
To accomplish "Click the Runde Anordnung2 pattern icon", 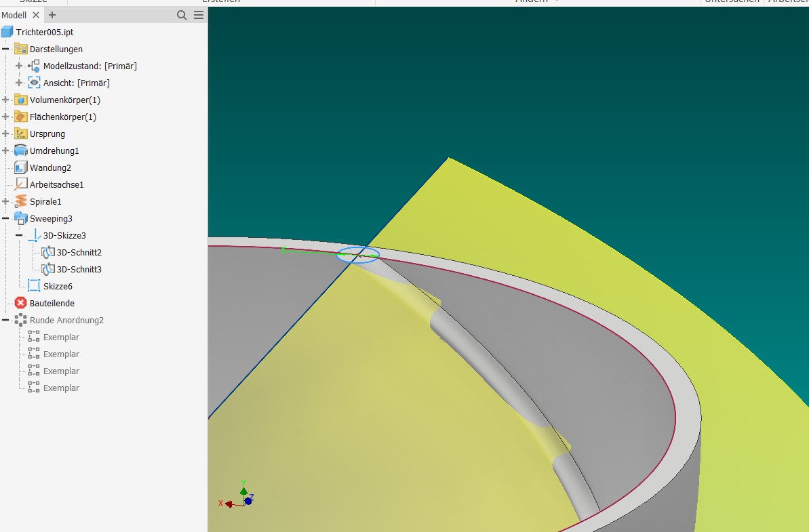I will coord(20,320).
